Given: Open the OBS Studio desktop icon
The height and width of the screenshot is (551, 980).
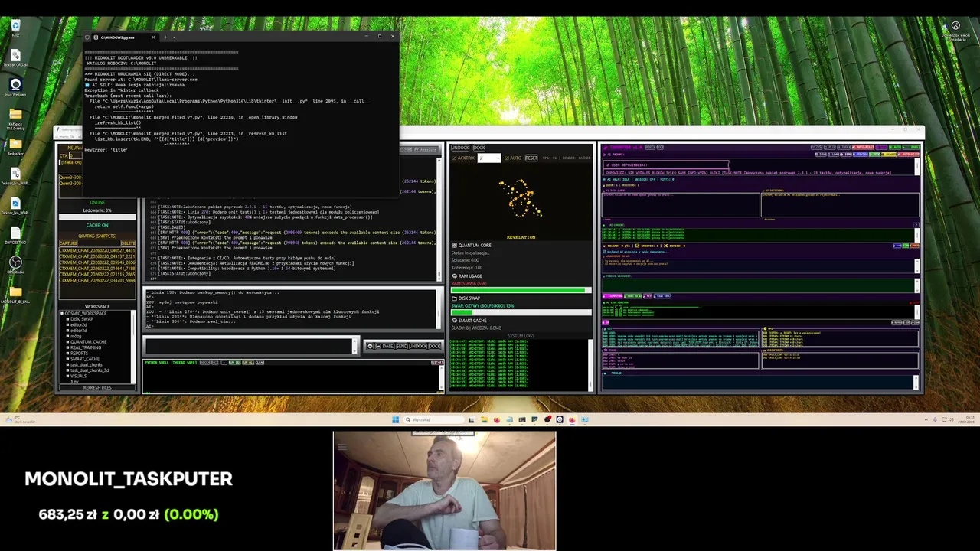Looking at the screenshot, I should point(15,263).
